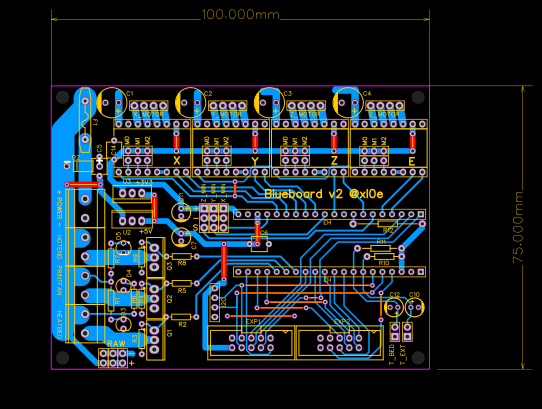Select the 75.000mm height dimension label
This screenshot has width=542, height=409.
point(518,227)
